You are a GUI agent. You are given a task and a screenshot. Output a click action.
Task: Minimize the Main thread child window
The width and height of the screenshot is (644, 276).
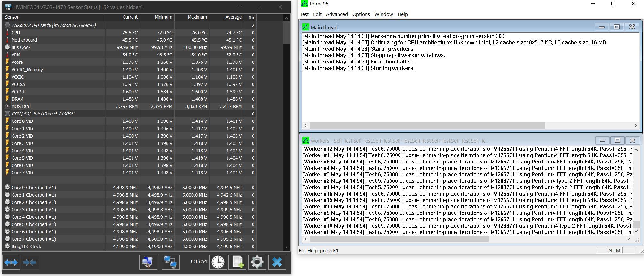click(x=602, y=27)
